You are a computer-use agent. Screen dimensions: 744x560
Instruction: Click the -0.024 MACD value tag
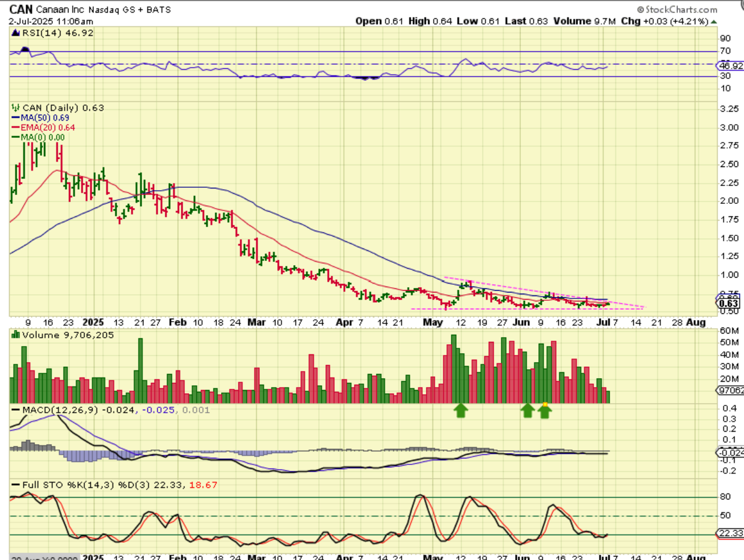coord(729,452)
